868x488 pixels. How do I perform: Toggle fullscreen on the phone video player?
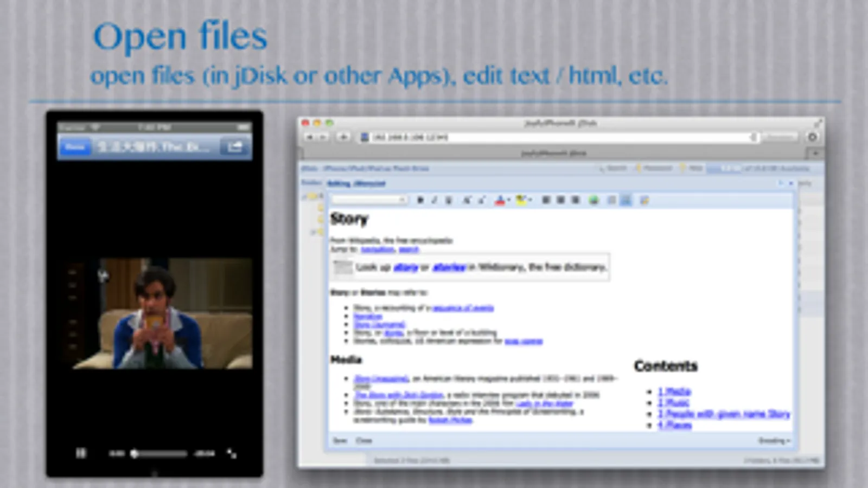tap(232, 453)
